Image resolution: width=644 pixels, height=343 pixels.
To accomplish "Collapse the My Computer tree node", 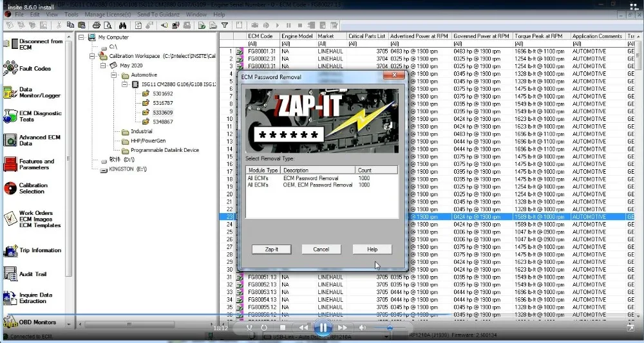I will [81, 37].
